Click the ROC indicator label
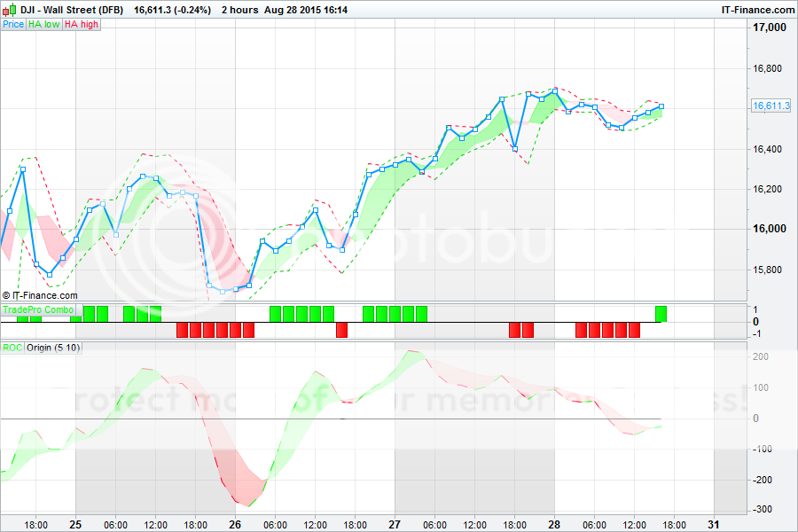Screen dimensions: 798x532 [12, 348]
